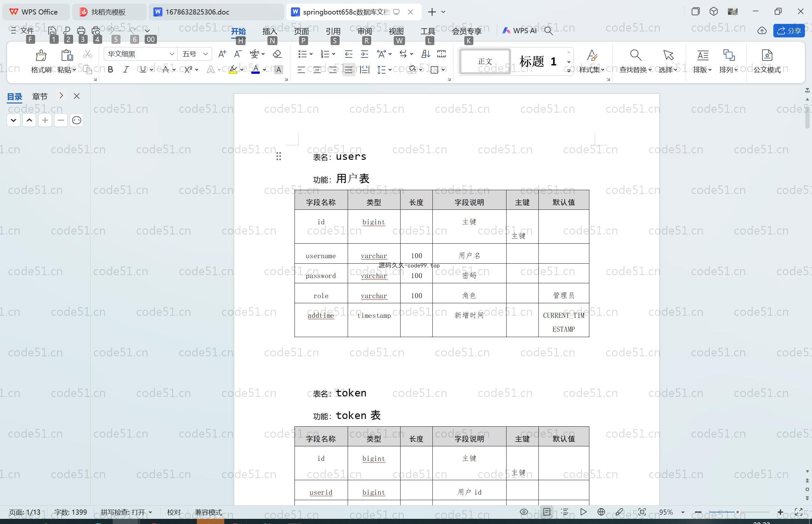Click the outline view icon in the status bar
This screenshot has width=812, height=524.
coord(565,512)
